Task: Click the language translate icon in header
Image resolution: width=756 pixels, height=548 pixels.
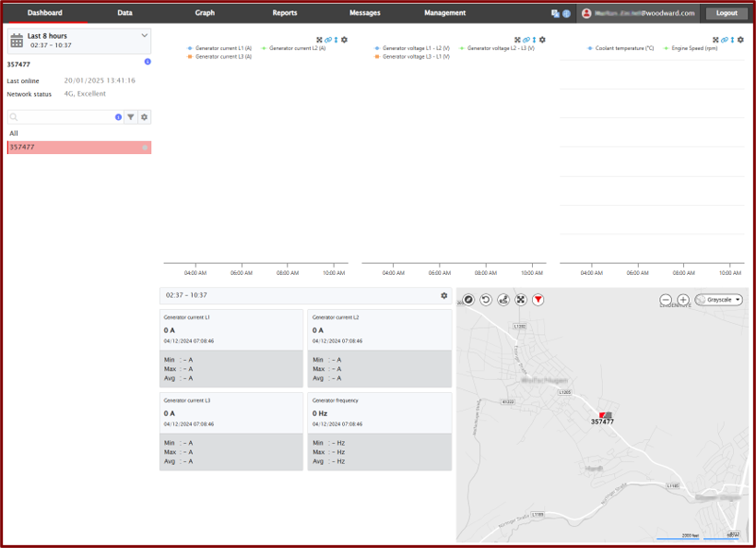Action: click(555, 13)
